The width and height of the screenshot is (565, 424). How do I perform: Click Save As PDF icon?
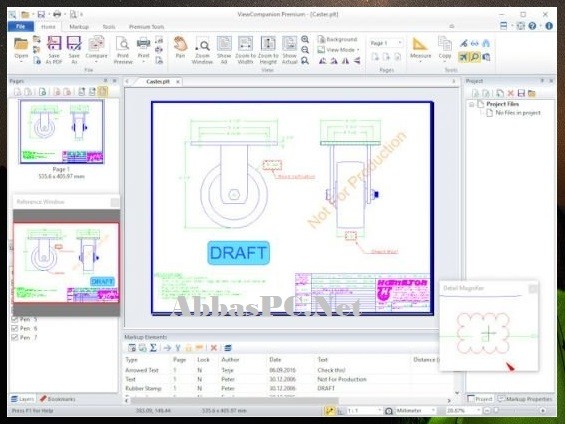coord(54,50)
